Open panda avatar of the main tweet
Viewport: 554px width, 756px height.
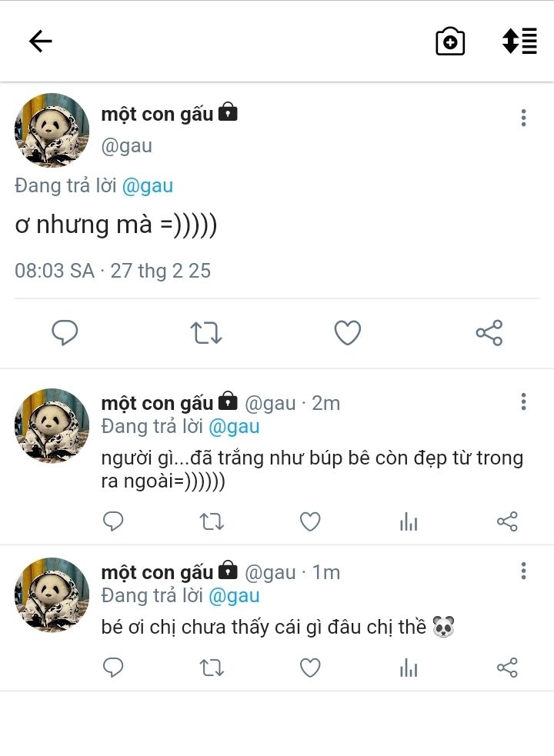(x=52, y=130)
